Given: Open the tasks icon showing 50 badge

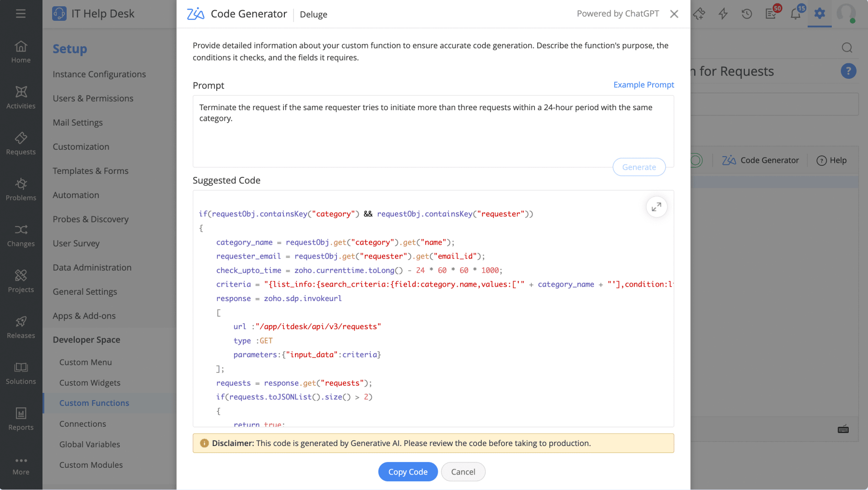Looking at the screenshot, I should point(771,14).
